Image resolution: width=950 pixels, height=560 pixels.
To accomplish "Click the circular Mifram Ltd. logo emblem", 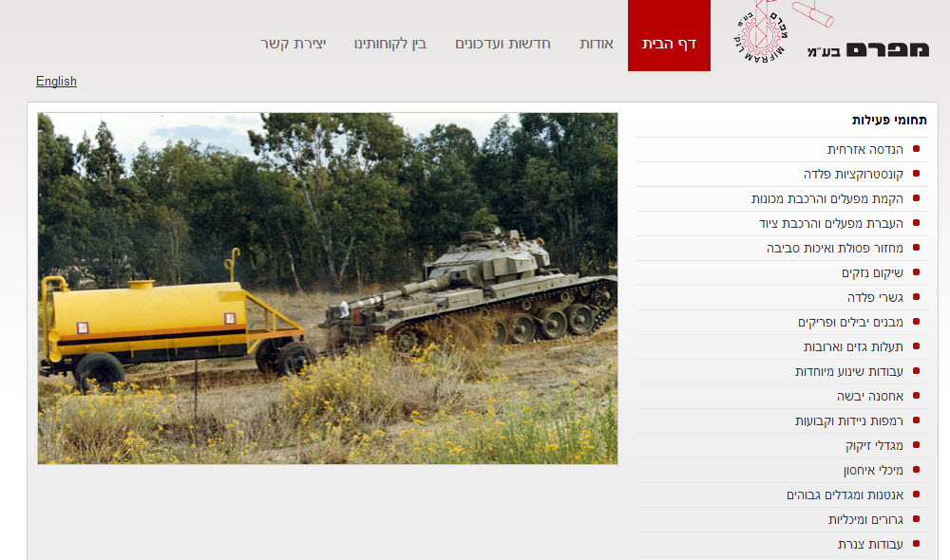I will click(x=758, y=36).
